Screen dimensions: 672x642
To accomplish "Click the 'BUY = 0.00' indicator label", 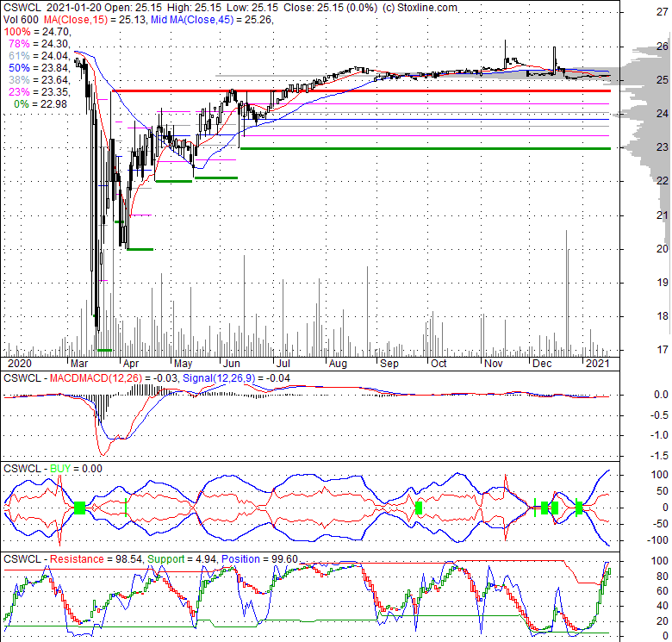I will click(x=77, y=469).
